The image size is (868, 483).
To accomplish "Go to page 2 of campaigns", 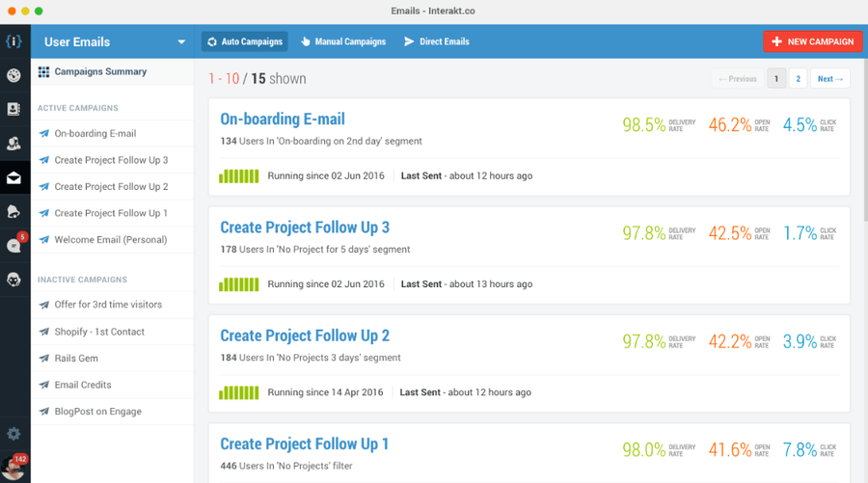I will click(x=798, y=79).
